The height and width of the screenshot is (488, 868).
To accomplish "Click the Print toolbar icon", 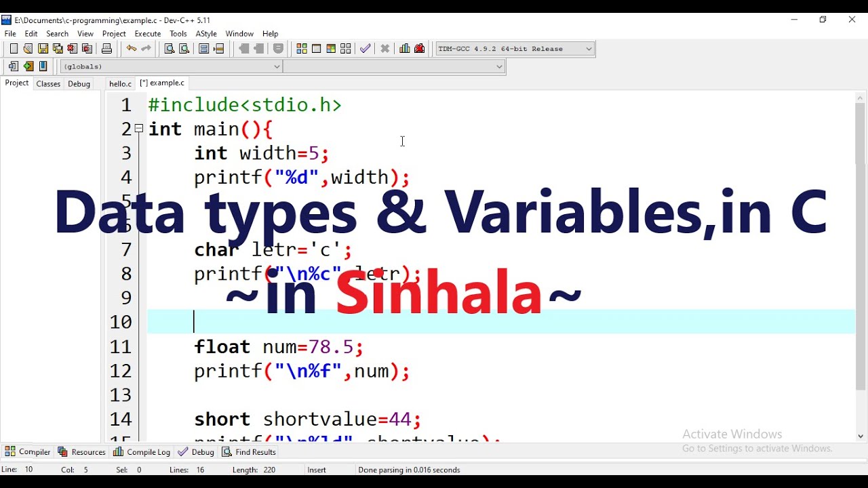I will pyautogui.click(x=106, y=48).
